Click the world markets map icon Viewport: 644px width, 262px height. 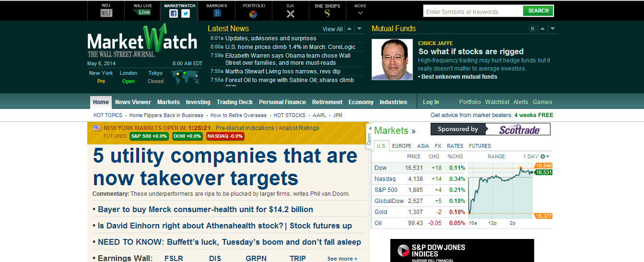point(186,77)
